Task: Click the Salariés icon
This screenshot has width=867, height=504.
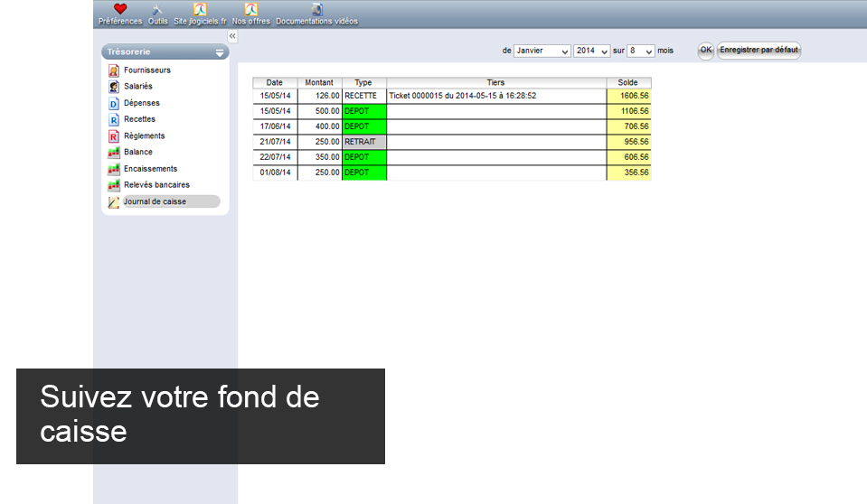Action: 113,87
